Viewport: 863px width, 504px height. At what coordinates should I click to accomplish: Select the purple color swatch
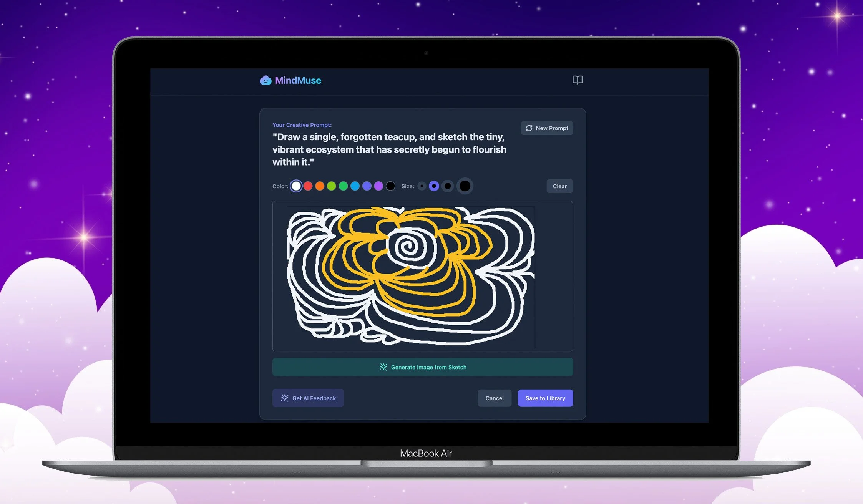tap(378, 186)
